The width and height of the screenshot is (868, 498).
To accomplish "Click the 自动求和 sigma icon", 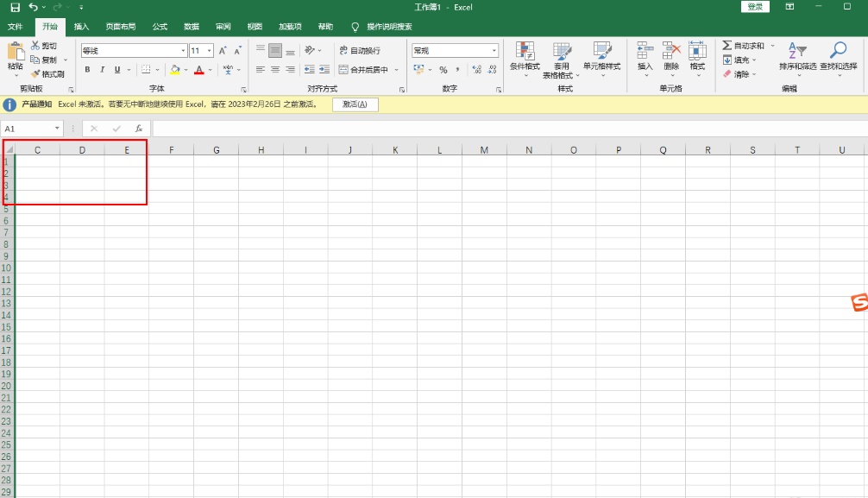I will pos(727,46).
